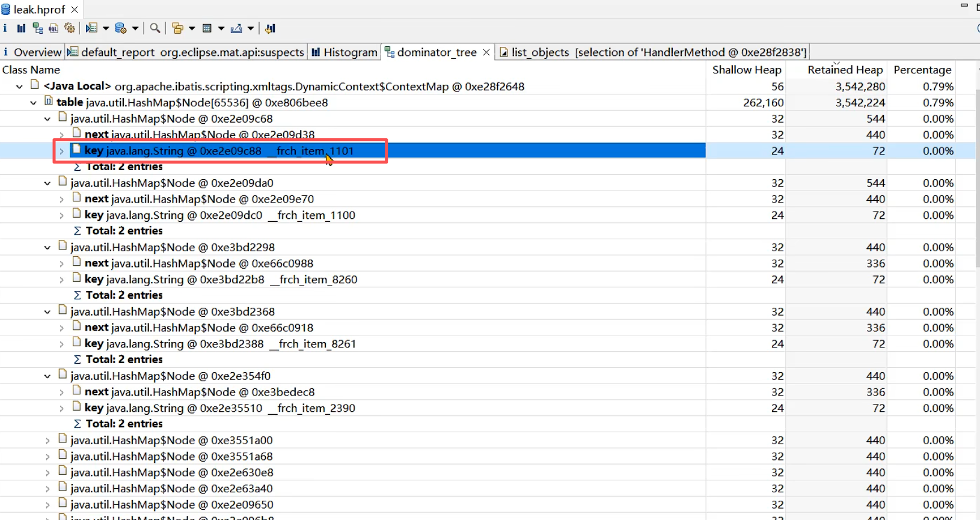Expand HashMap$Node @ 0xe3551a68
This screenshot has height=520, width=980.
point(47,457)
